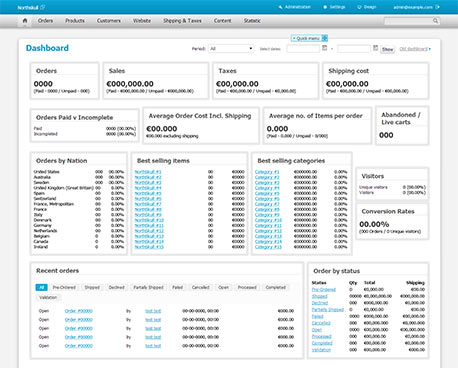This screenshot has height=368, width=458.
Task: Open the Settings link in the top bar
Action: pos(337,7)
